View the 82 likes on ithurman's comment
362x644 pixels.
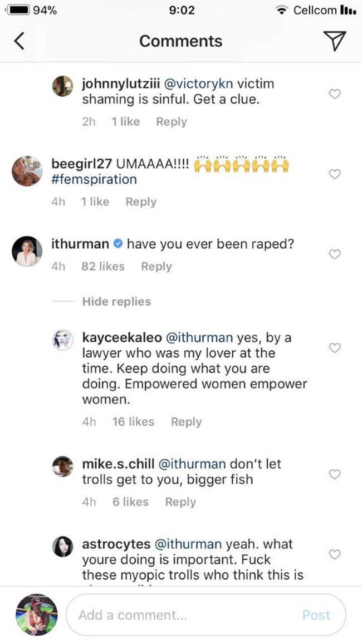[103, 267]
